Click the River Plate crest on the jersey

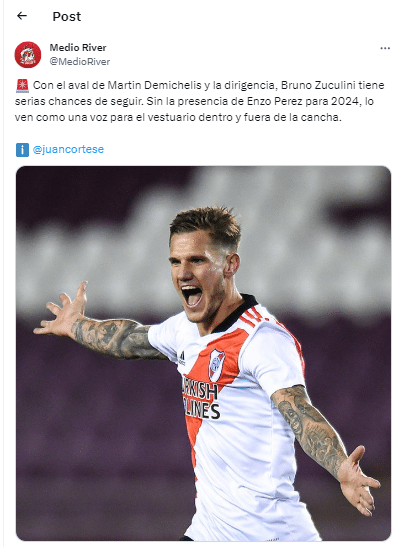216,366
